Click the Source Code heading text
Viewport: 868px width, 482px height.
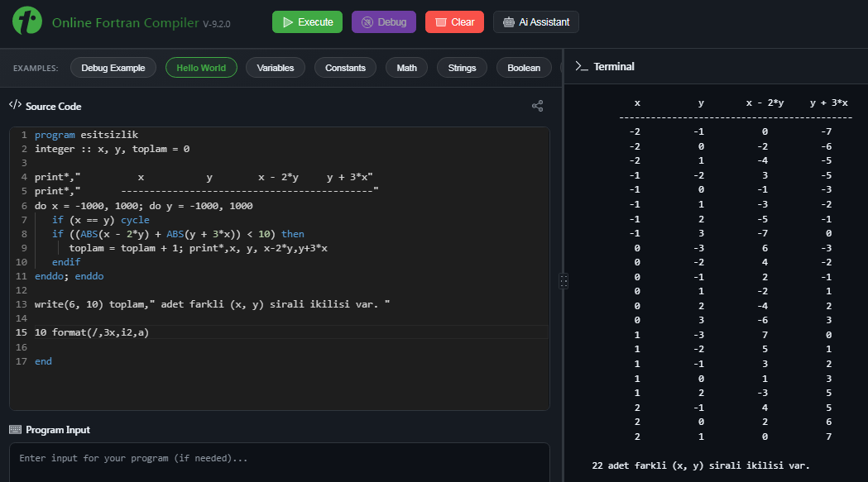coord(53,107)
